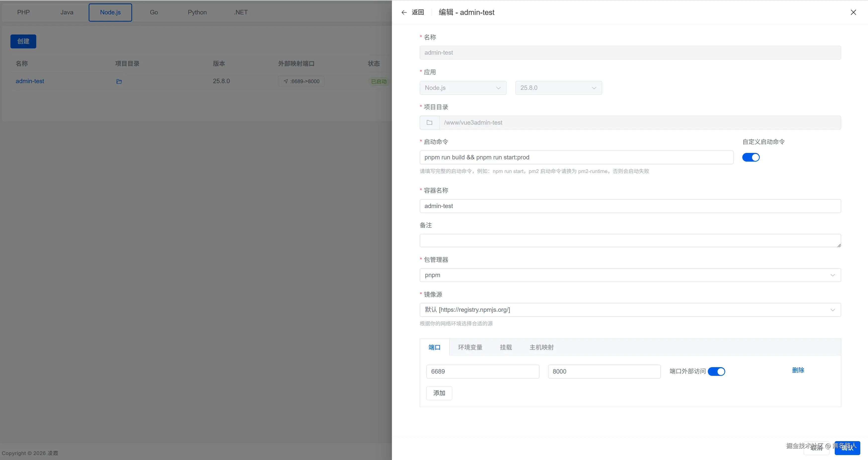The width and height of the screenshot is (868, 460).
Task: Open the admin-test folder icon in table row
Action: [119, 81]
